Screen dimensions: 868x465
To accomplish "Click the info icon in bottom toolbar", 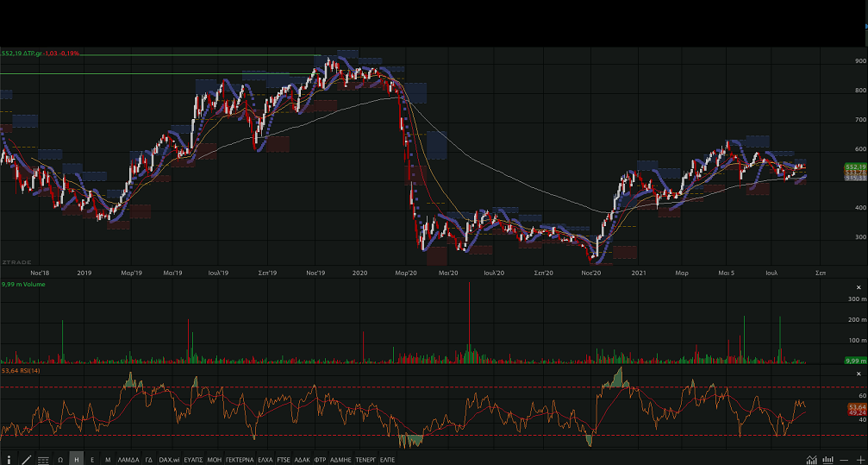I will point(9,460).
